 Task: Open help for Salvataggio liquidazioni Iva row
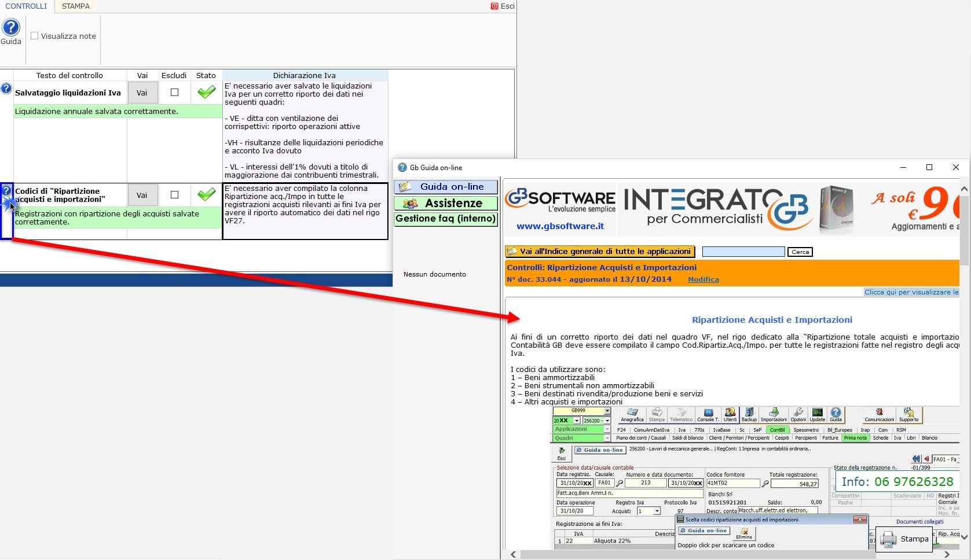pyautogui.click(x=6, y=89)
